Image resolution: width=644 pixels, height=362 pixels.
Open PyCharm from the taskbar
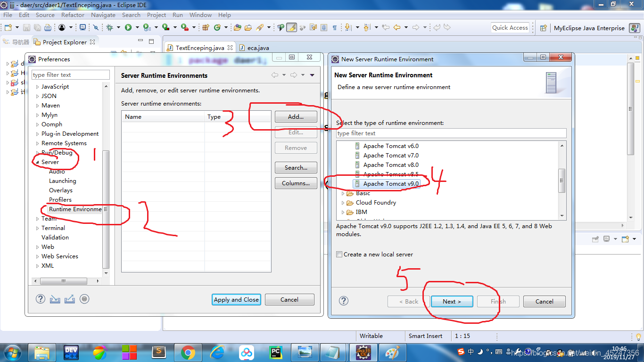click(x=275, y=353)
